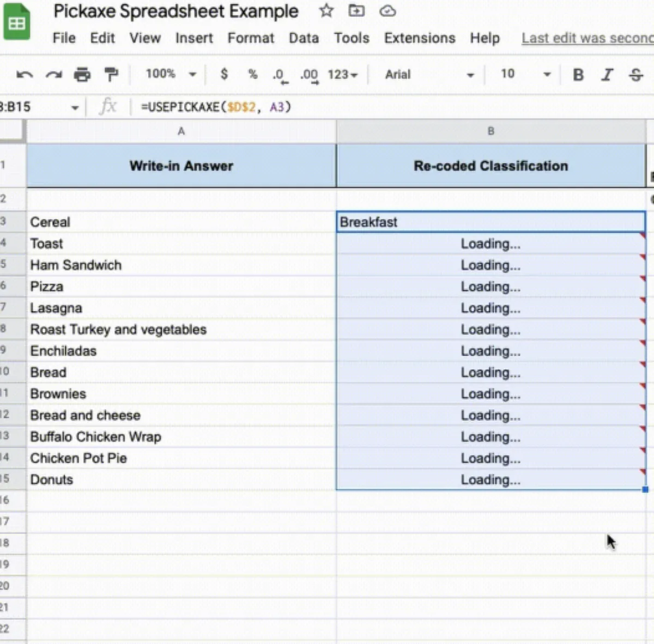Open Google Sheets home via green logo
The image size is (654, 644).
pos(17,23)
